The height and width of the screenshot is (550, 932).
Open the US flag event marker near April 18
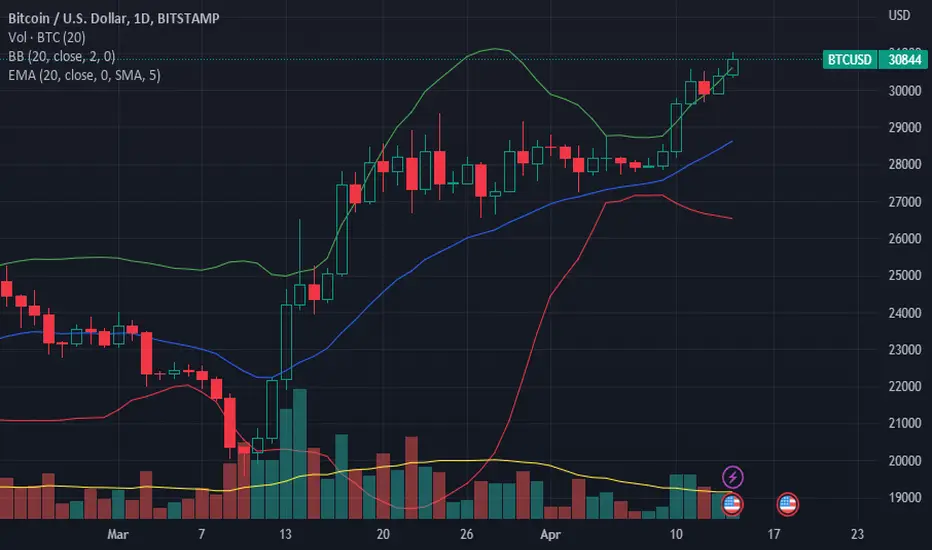(x=788, y=504)
